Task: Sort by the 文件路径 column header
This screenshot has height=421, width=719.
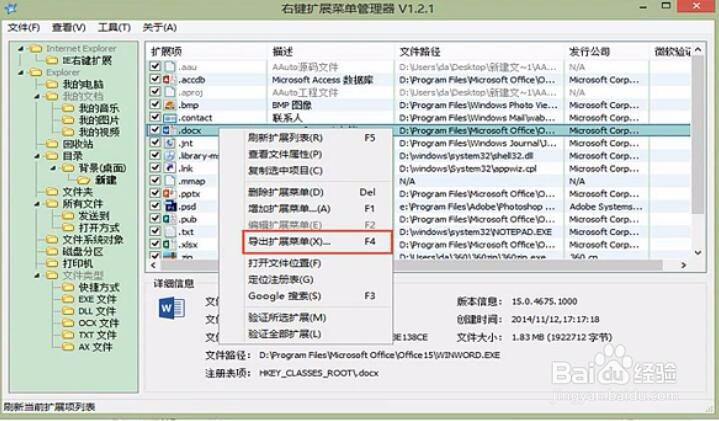Action: coord(479,51)
